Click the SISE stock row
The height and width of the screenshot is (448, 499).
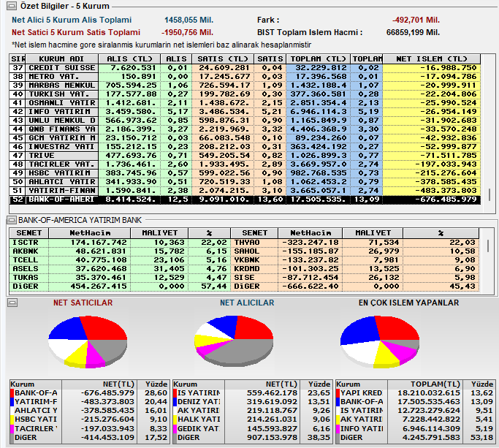(355, 278)
